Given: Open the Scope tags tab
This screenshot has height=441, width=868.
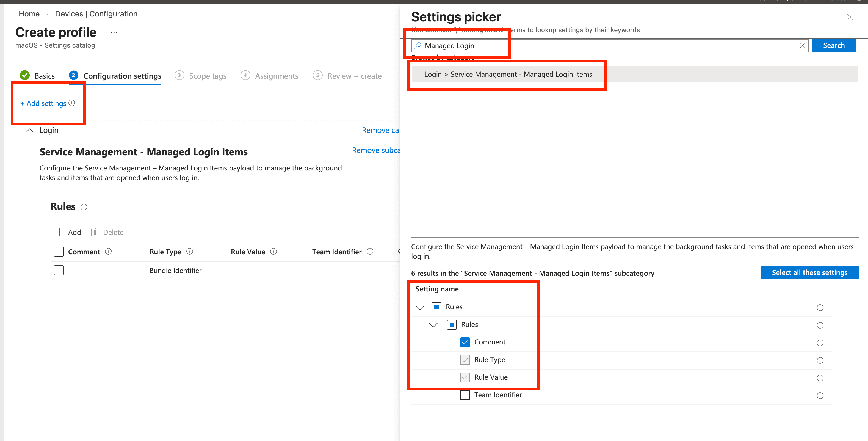Looking at the screenshot, I should pos(208,76).
